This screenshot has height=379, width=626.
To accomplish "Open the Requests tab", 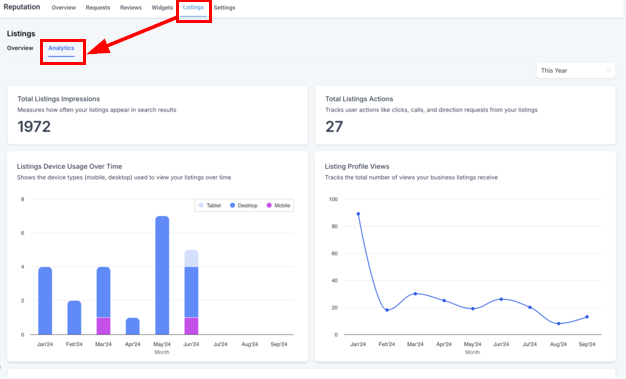I will pos(98,8).
